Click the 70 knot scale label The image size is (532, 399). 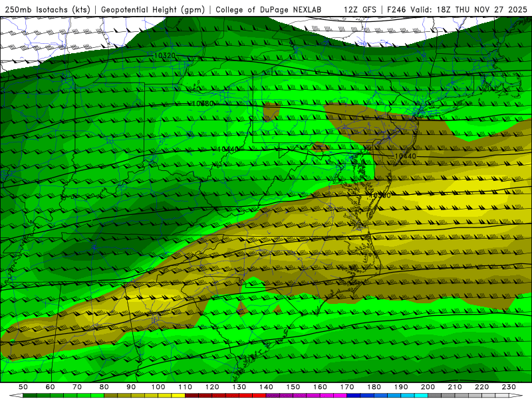[x=77, y=387]
